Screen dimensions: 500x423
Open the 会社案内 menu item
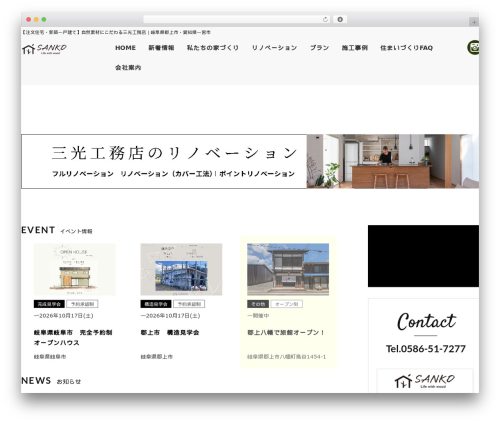(128, 67)
